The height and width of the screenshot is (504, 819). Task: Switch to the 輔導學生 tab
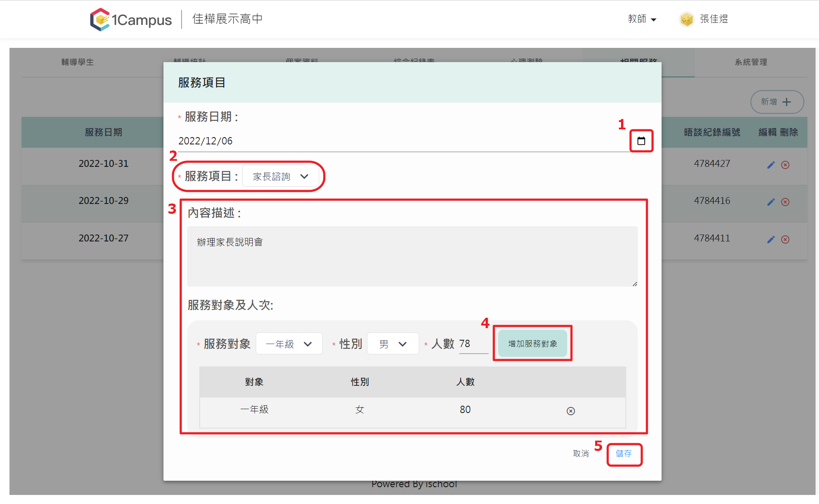[x=78, y=62]
